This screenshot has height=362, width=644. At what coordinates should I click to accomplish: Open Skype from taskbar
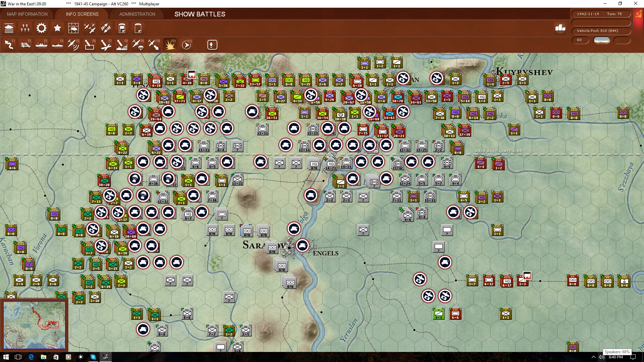pos(93,357)
